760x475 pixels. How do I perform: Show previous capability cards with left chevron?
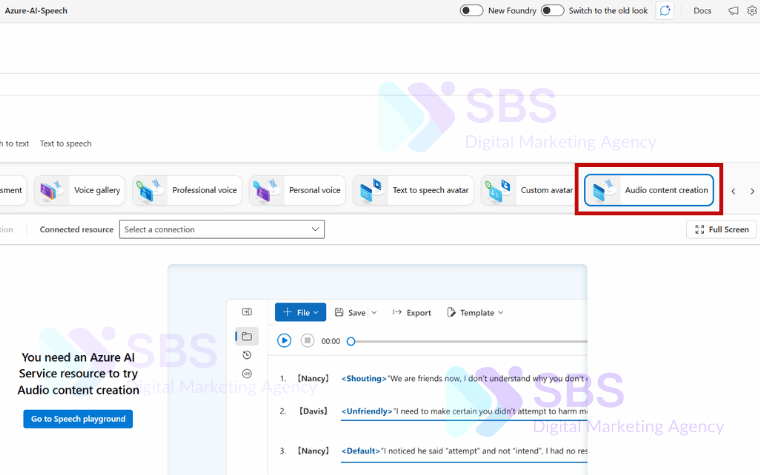pyautogui.click(x=733, y=191)
